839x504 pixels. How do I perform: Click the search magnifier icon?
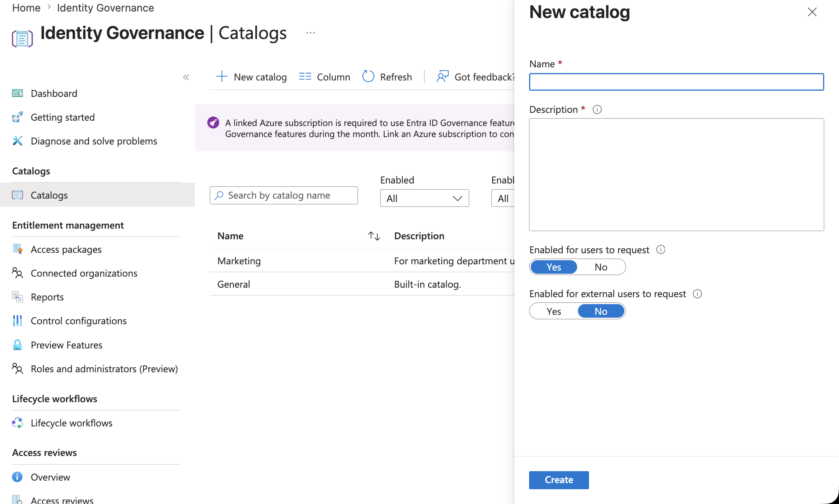(x=219, y=195)
